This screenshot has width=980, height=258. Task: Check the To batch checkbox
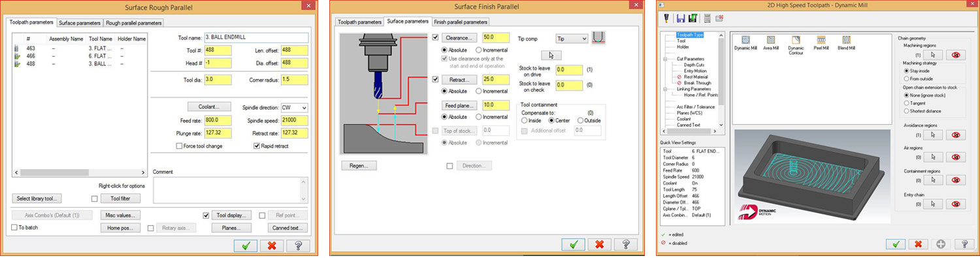[14, 227]
